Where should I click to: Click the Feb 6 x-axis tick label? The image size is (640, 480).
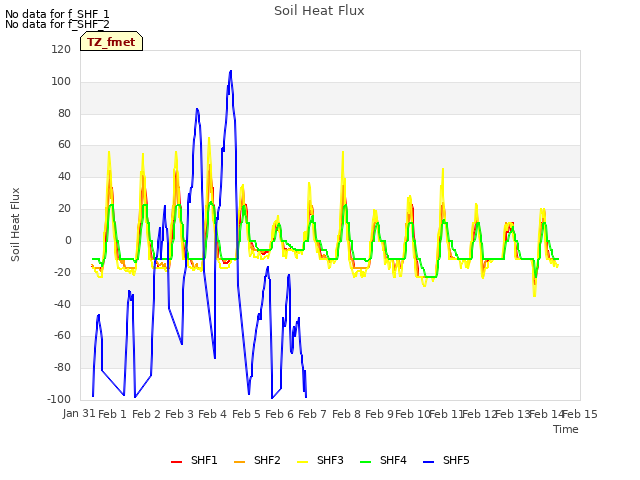279,414
